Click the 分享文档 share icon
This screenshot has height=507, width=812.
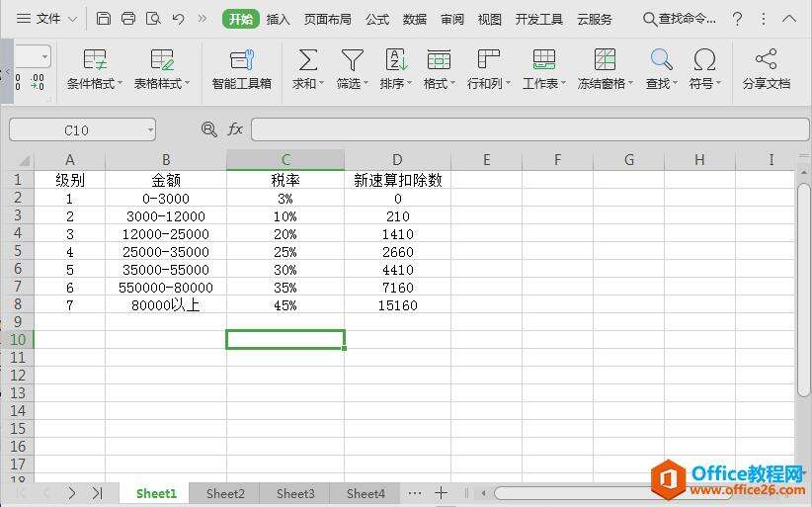click(766, 60)
